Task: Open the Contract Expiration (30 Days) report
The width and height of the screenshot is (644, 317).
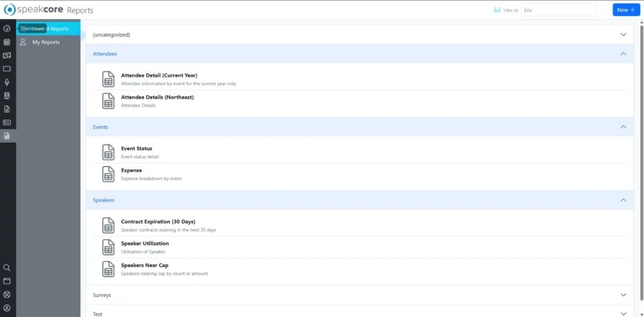Action: click(158, 222)
